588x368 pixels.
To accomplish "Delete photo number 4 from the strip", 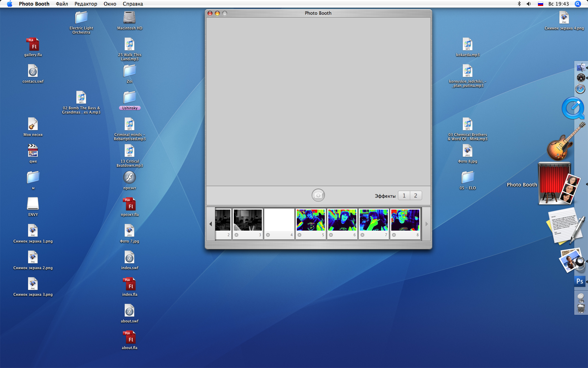I will click(268, 235).
